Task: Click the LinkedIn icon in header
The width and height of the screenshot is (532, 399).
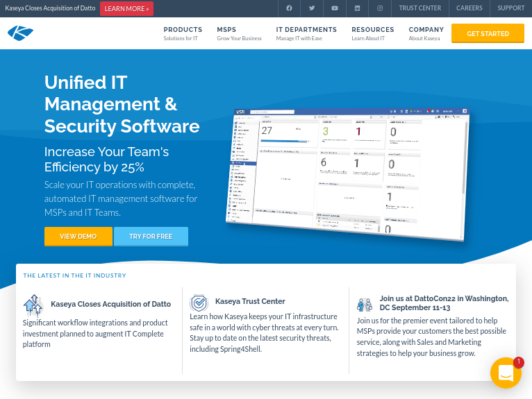Action: tap(357, 8)
